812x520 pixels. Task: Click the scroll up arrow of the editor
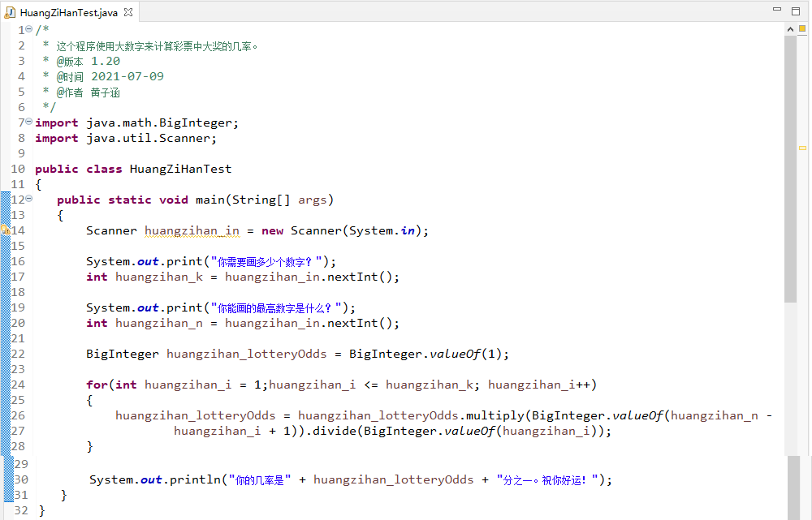790,29
